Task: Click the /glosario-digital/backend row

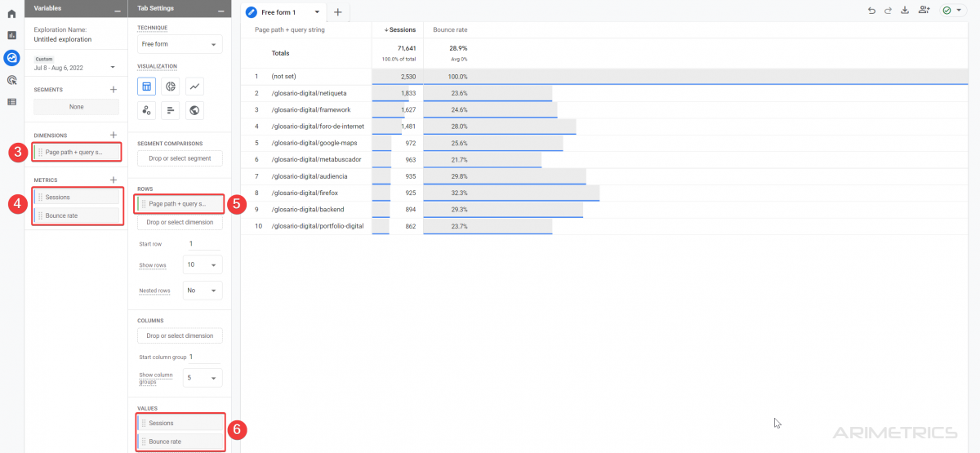Action: [604, 209]
